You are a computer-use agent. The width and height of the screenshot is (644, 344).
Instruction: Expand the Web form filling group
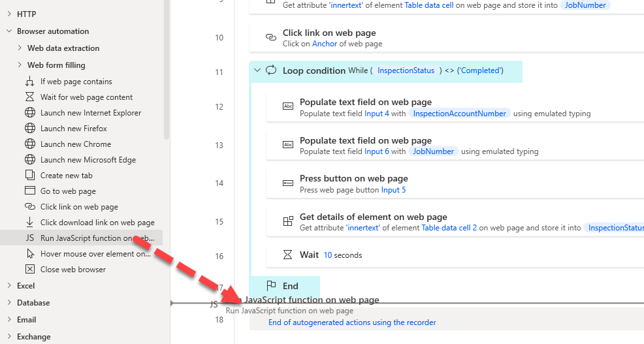[x=20, y=65]
